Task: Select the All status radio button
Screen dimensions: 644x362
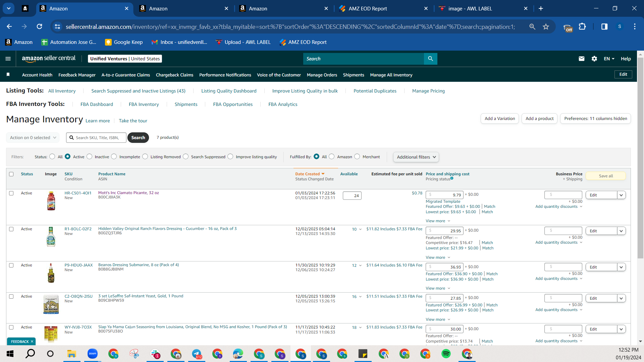Action: [x=52, y=157]
